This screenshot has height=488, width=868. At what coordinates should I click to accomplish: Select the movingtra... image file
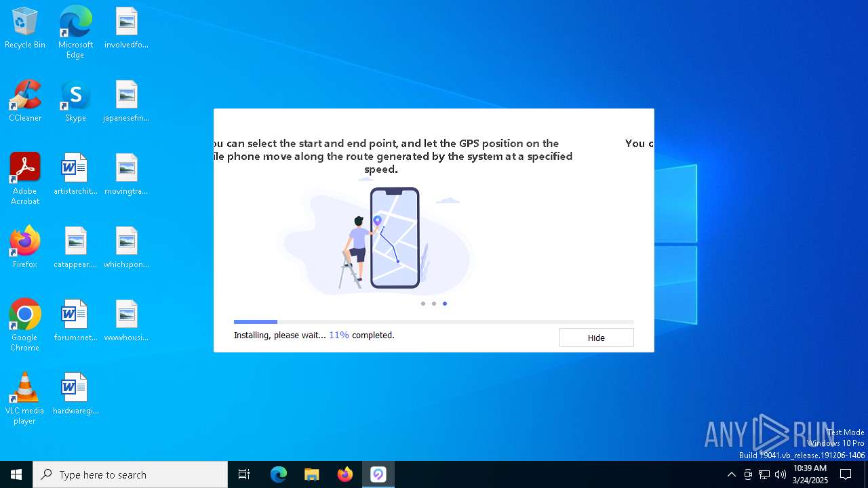tap(127, 175)
